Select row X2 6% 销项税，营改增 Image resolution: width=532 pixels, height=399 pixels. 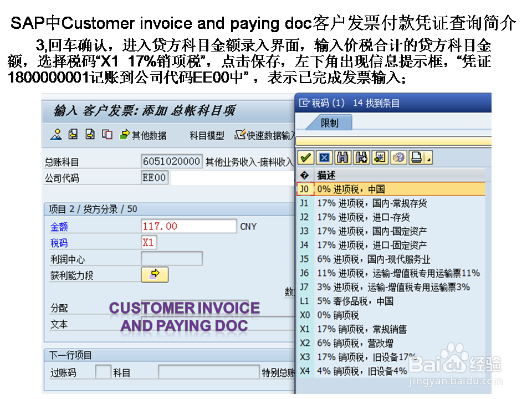pyautogui.click(x=391, y=343)
